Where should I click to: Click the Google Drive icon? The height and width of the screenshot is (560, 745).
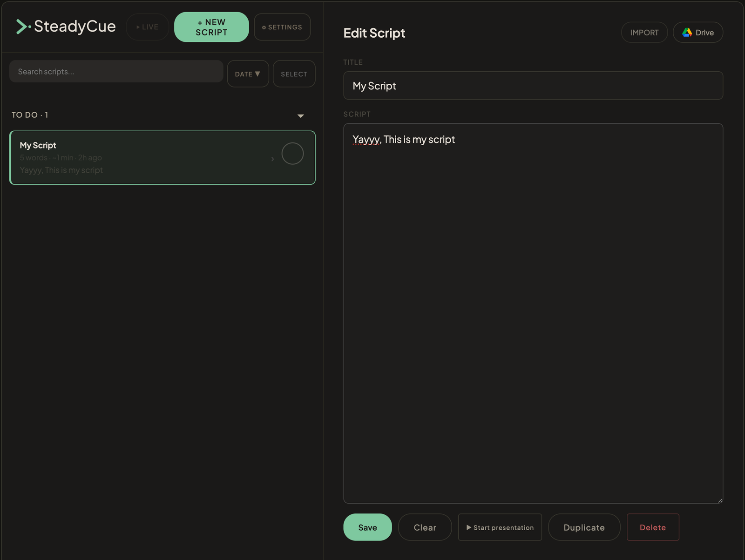(x=687, y=33)
